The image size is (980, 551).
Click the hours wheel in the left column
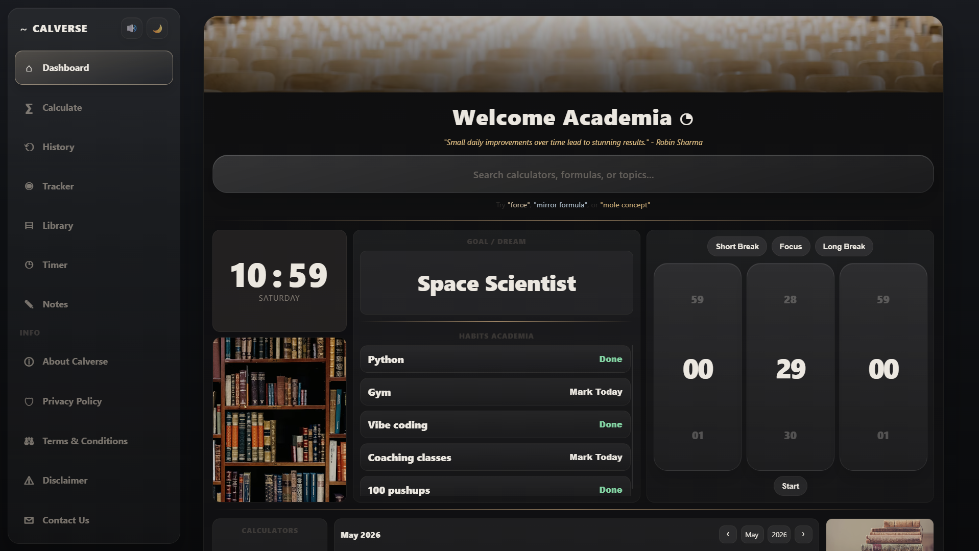coord(698,367)
